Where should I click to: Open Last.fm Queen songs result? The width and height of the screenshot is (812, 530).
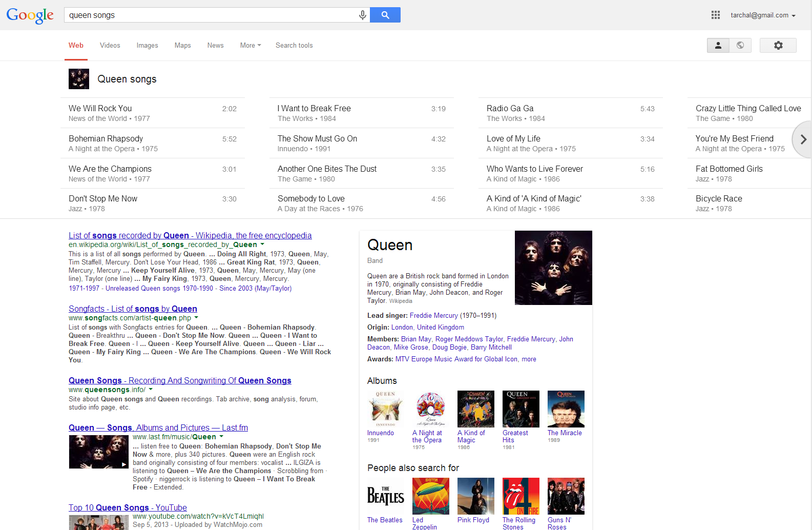point(158,427)
